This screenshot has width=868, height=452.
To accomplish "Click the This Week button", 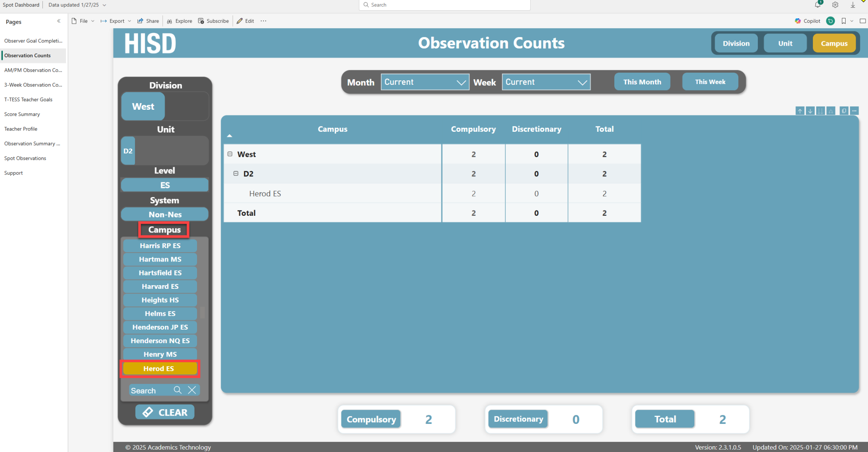I will (x=710, y=82).
